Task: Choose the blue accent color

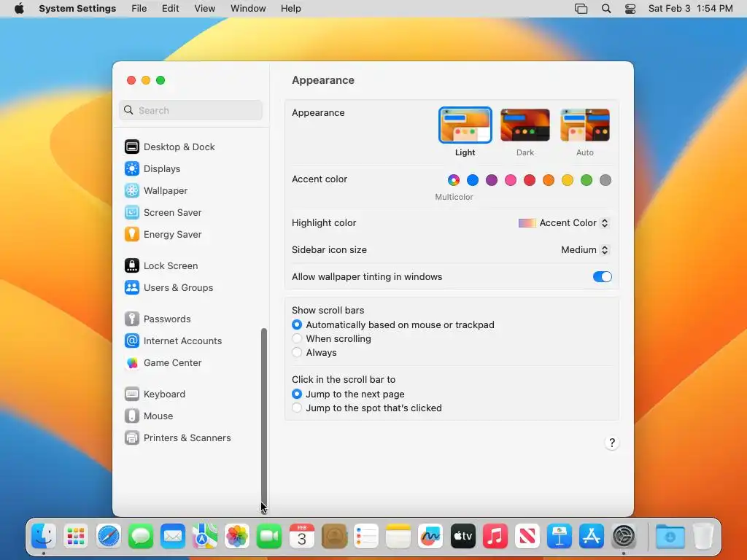Action: (473, 180)
